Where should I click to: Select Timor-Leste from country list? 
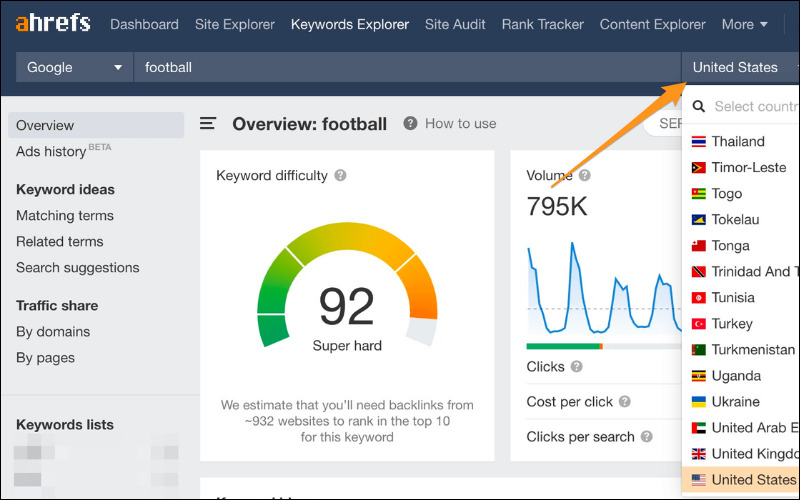click(741, 167)
